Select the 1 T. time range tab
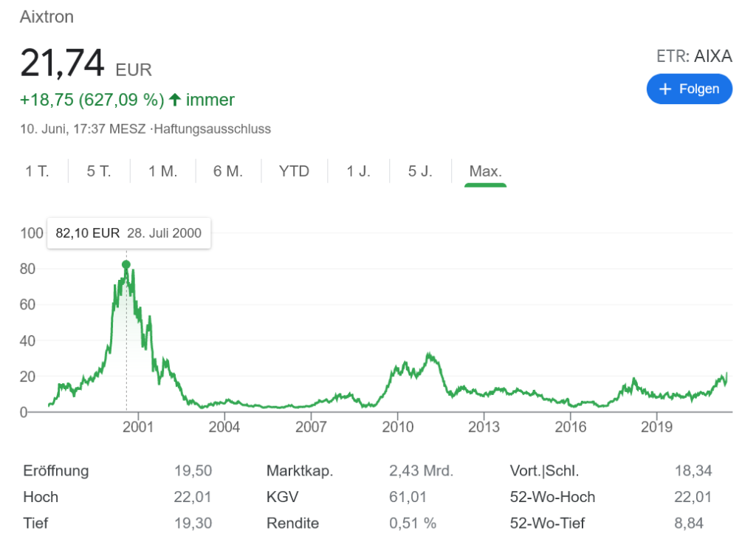 37,171
